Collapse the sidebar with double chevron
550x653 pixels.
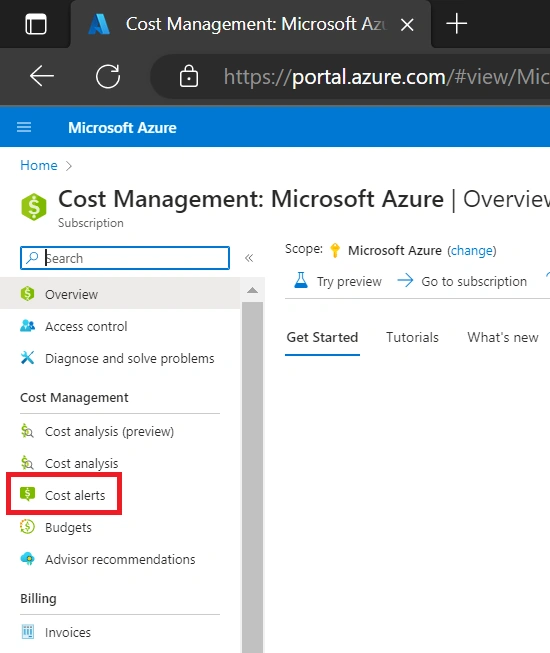coord(249,258)
